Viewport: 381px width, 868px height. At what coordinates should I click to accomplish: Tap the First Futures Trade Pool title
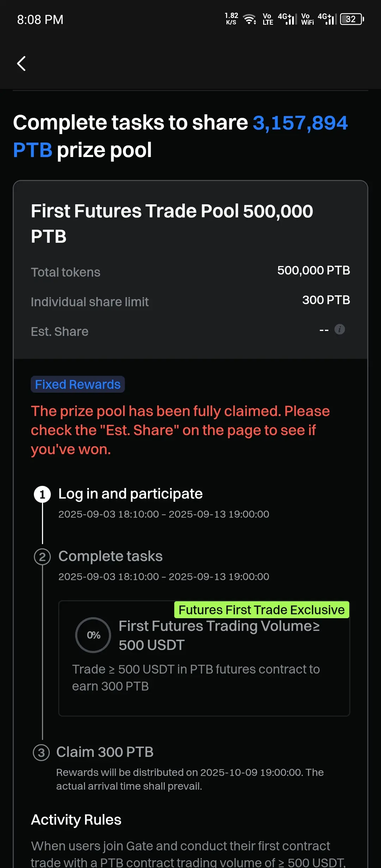point(172,223)
